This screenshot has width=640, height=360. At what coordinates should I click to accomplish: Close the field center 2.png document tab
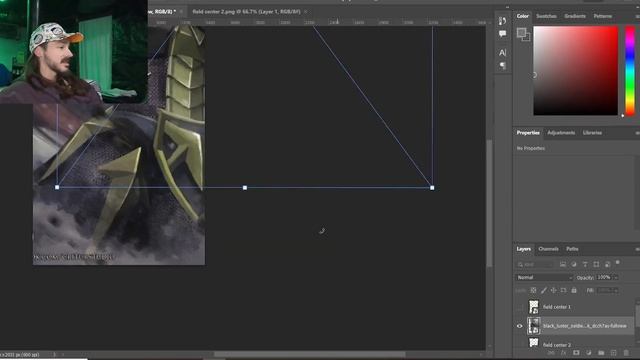click(306, 12)
